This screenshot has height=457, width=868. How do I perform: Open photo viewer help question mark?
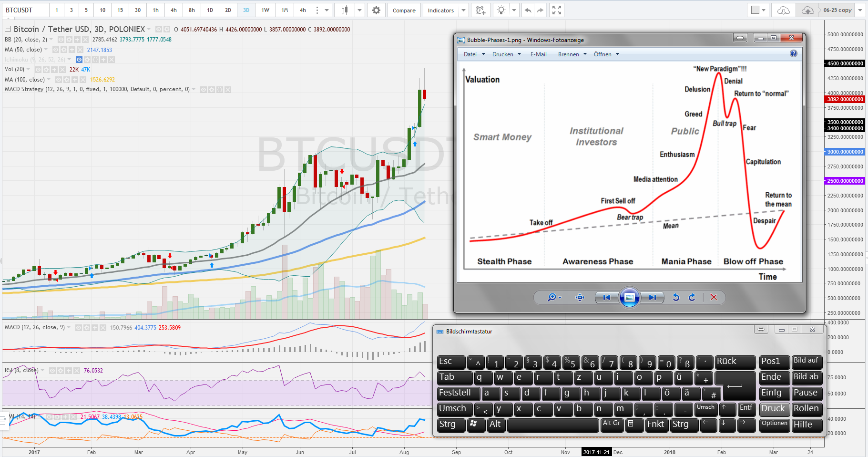coord(794,53)
